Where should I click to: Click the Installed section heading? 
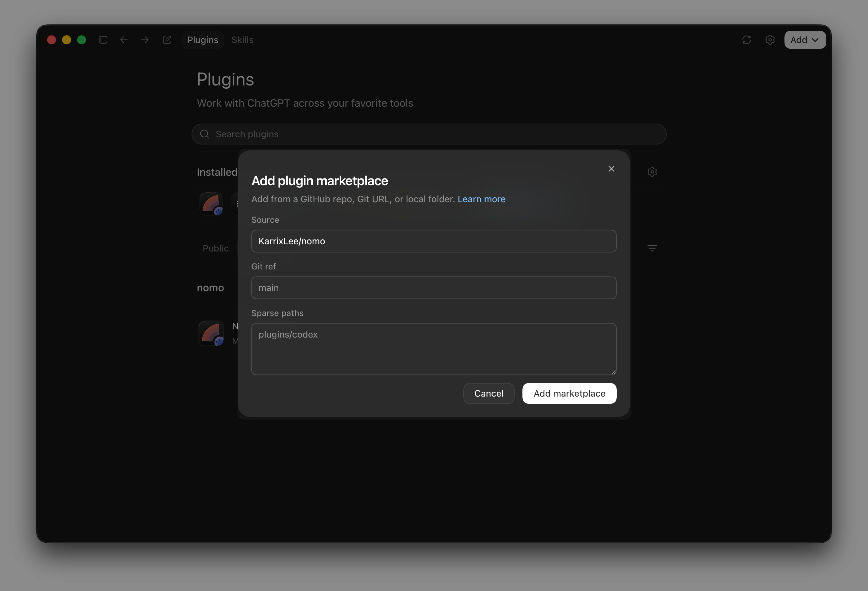[x=217, y=172]
